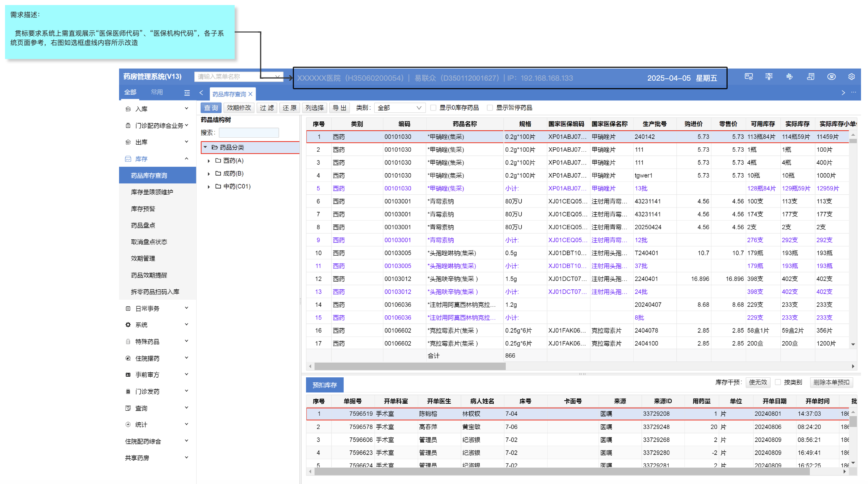Click the SI card with eye icon
Screen dimensions: 868x484
coord(749,77)
